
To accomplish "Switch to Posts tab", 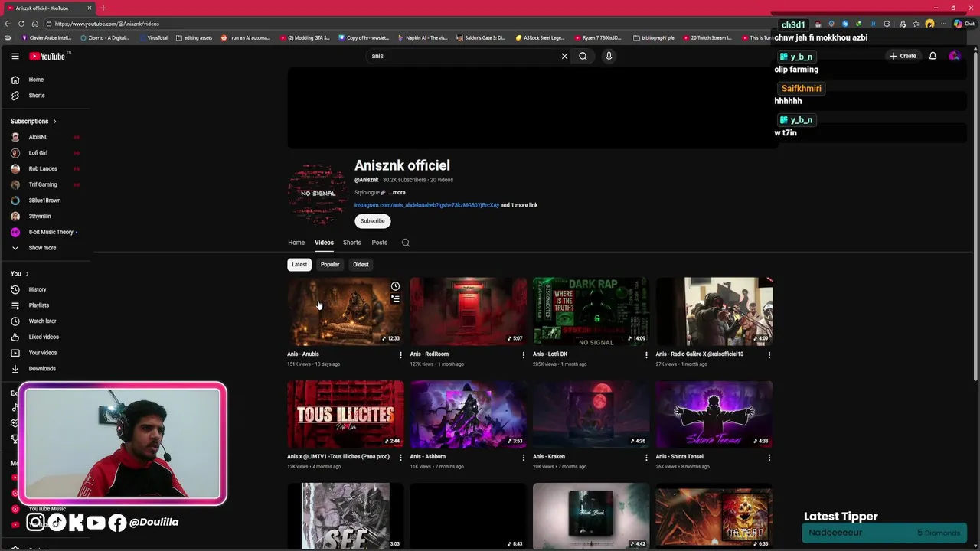I will pos(380,243).
